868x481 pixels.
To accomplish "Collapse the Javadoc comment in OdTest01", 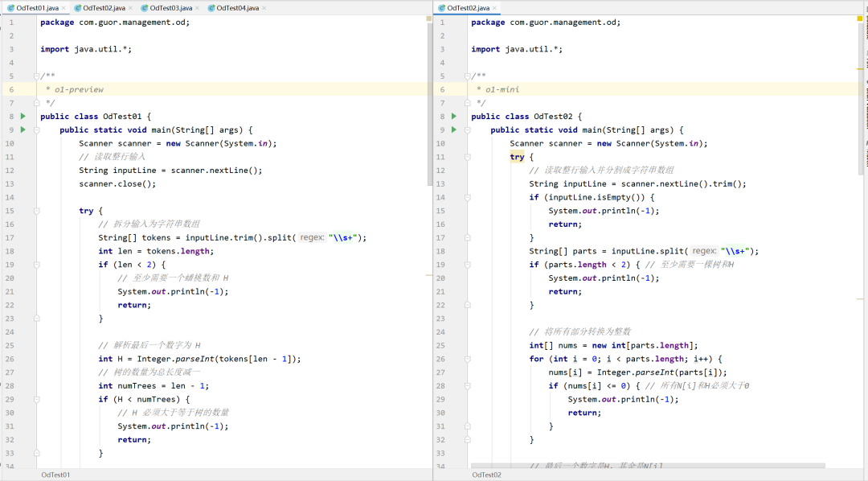I will [x=37, y=76].
